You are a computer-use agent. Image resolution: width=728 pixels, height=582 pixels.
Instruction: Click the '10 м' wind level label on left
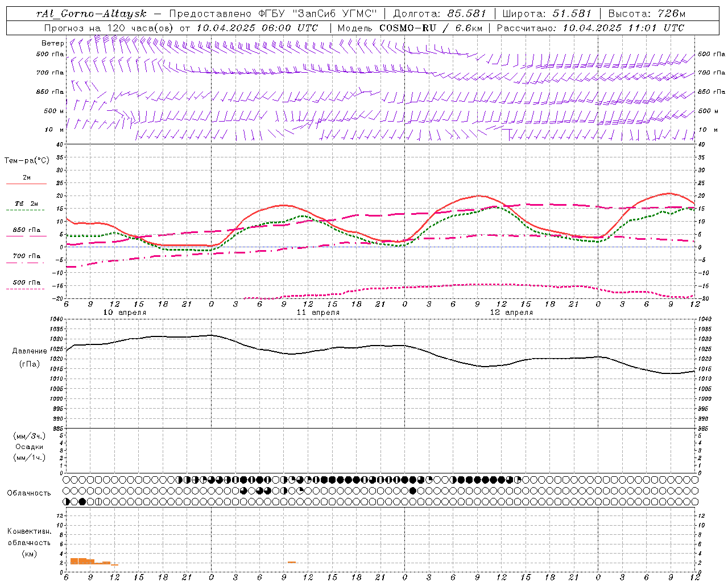(54, 130)
